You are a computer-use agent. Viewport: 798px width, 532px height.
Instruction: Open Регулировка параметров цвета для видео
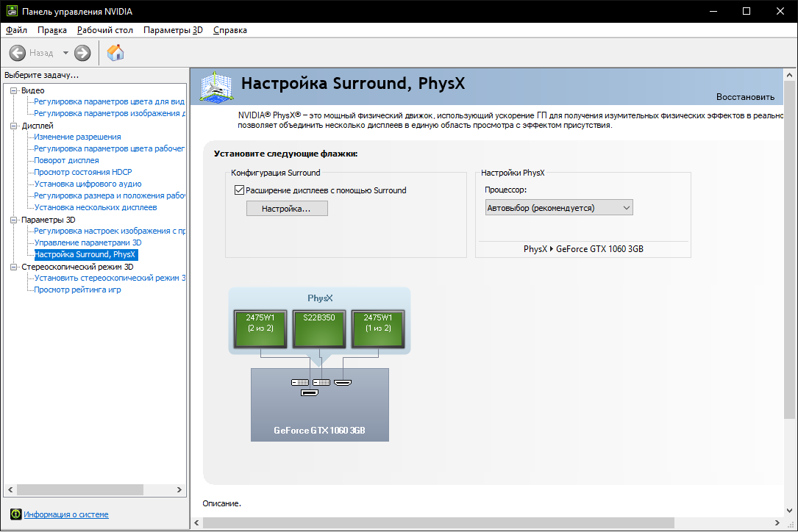(109, 101)
